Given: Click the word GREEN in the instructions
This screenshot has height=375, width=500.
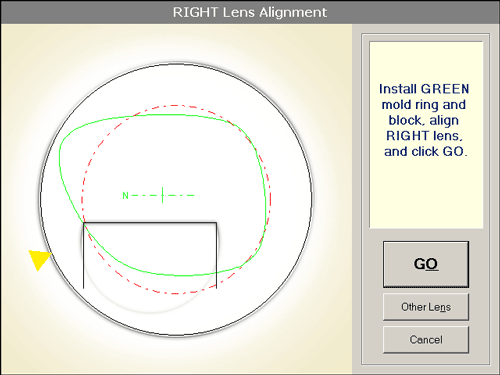Looking at the screenshot, I should [445, 89].
